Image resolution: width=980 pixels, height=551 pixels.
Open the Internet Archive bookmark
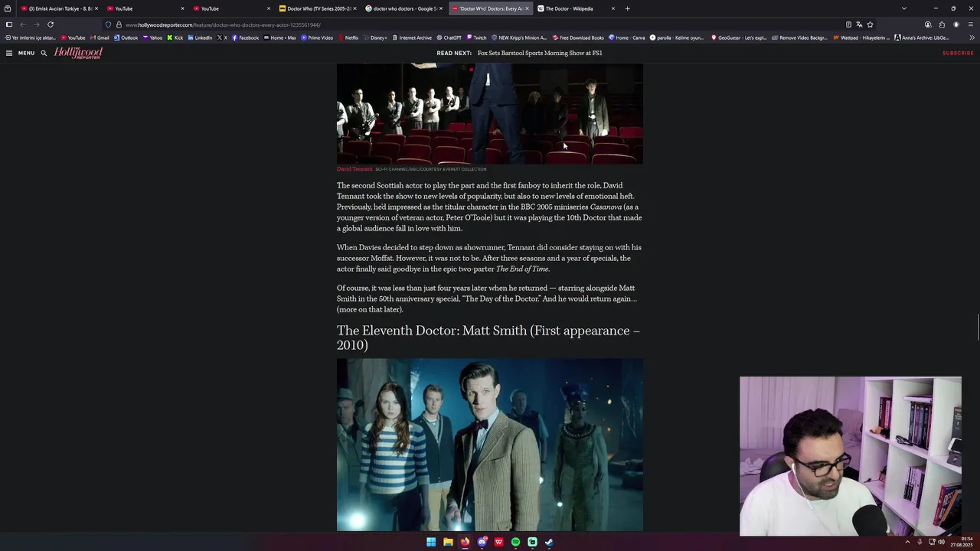click(412, 37)
